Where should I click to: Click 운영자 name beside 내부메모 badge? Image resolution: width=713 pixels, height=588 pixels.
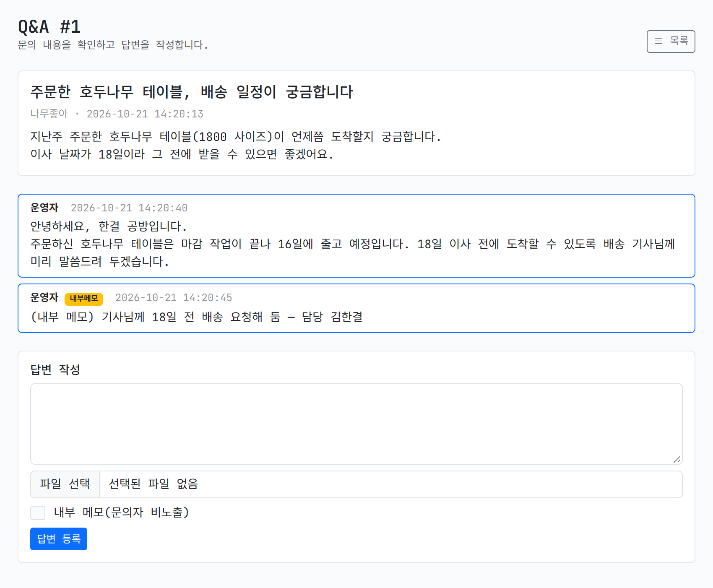[x=44, y=297]
